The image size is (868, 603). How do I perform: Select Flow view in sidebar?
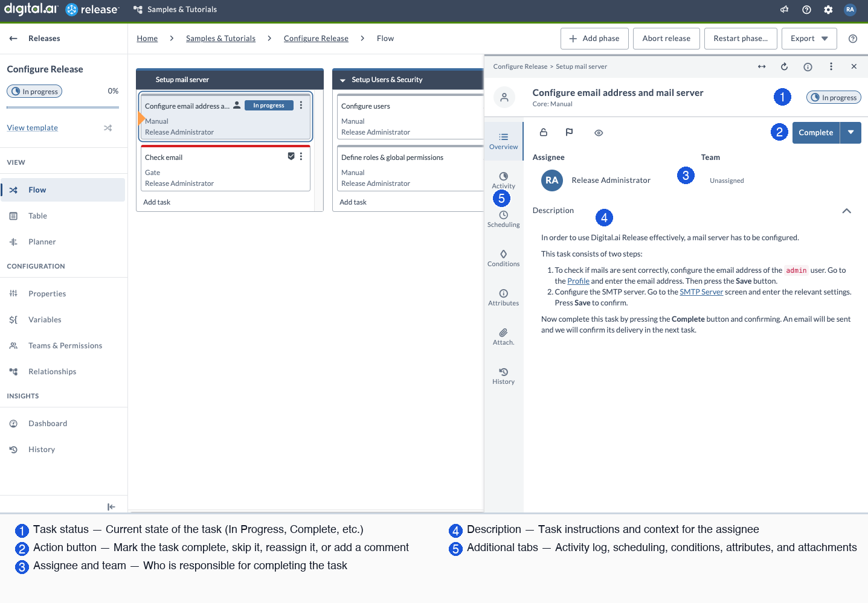pos(63,190)
